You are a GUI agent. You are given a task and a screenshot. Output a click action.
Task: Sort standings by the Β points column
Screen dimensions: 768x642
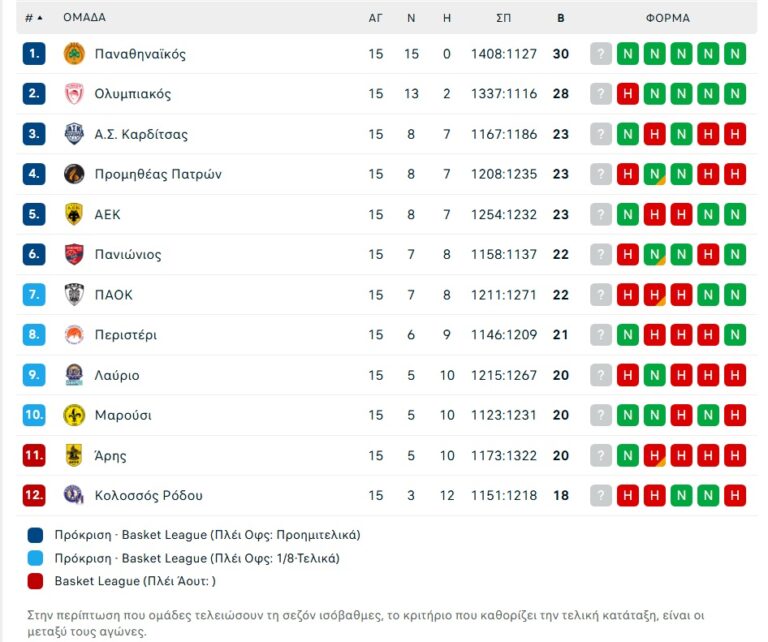560,18
